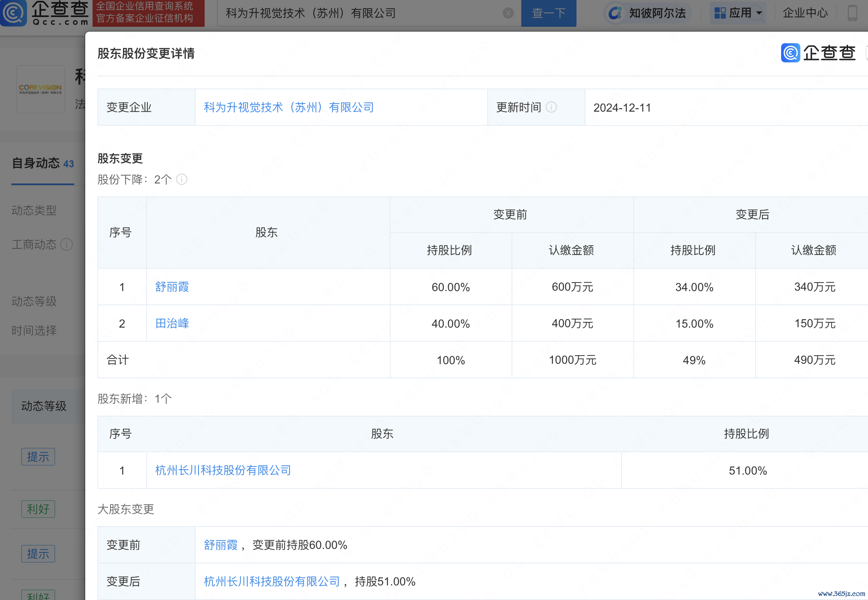Screen dimensions: 868x600
Task: Open 企业中心 in the header
Action: pyautogui.click(x=805, y=13)
